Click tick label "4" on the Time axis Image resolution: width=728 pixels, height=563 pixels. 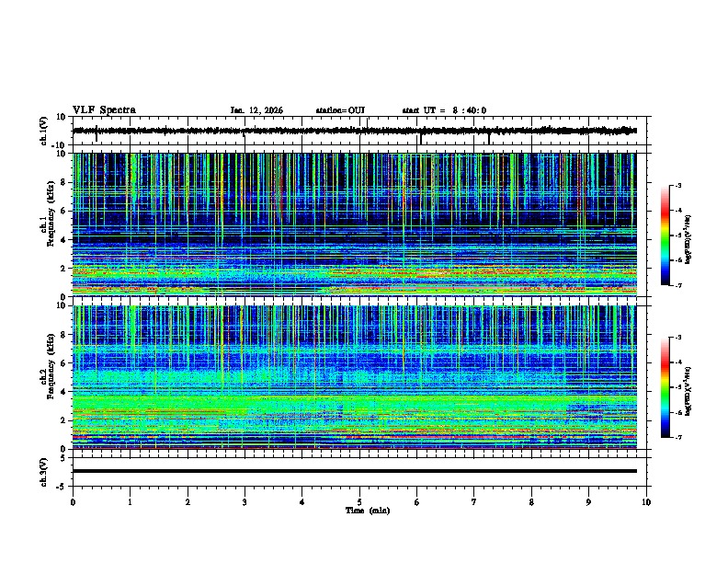click(x=301, y=502)
